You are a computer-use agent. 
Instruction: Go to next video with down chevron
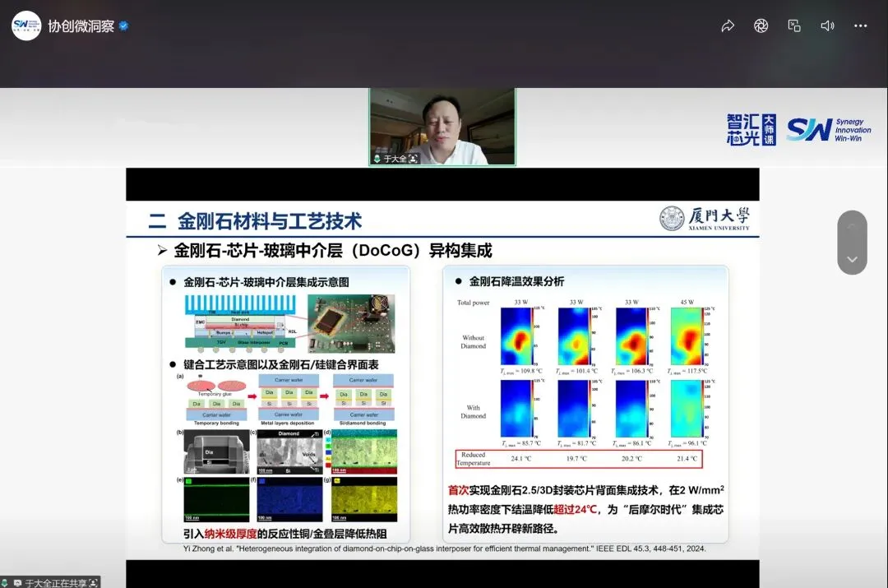pos(852,259)
